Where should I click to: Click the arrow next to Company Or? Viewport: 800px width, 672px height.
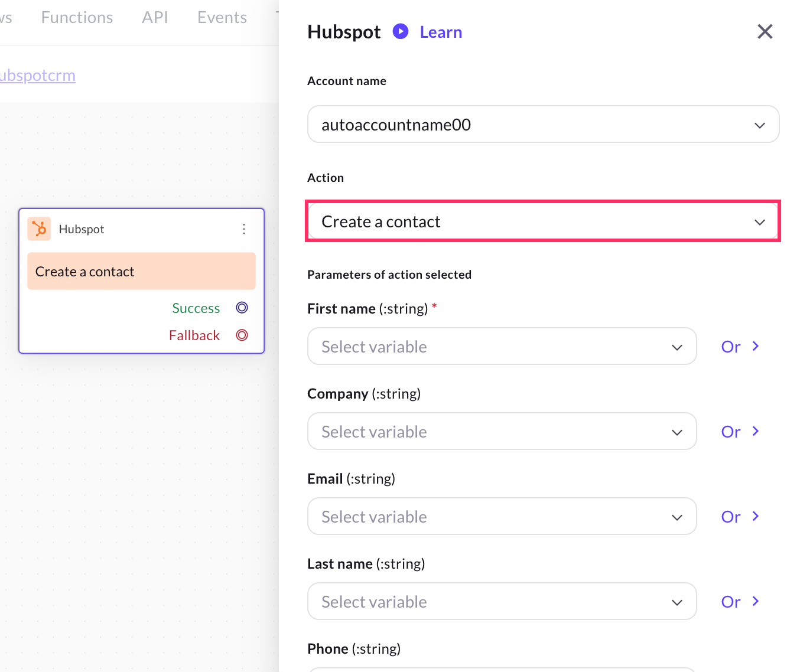click(756, 431)
